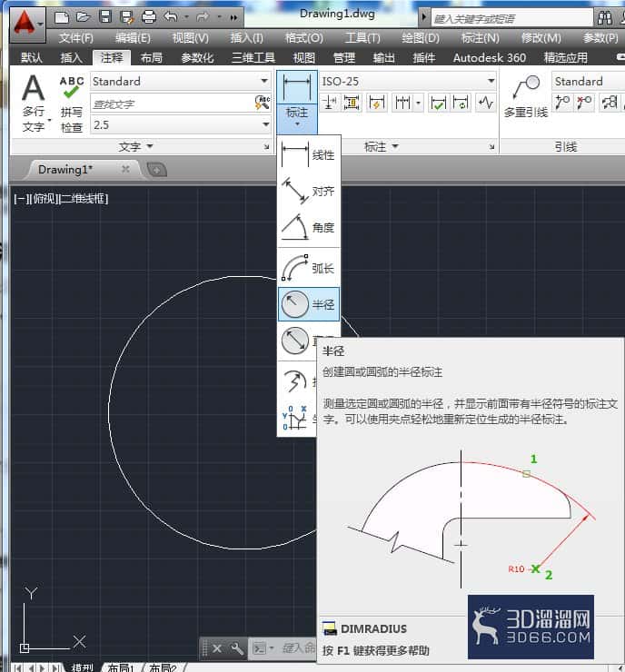Choose the 弧长 arc length dimension
The width and height of the screenshot is (625, 672).
pos(309,268)
